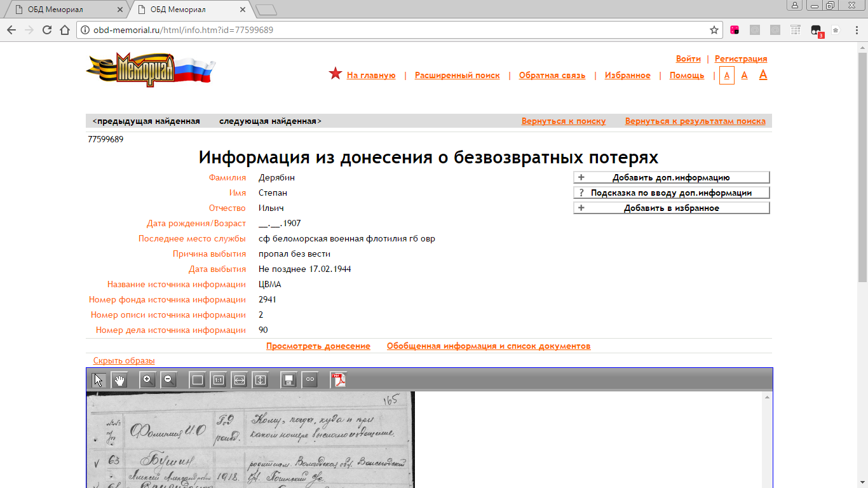This screenshot has width=868, height=488.
Task: Click the red star icon by На главную
Action: coord(336,74)
